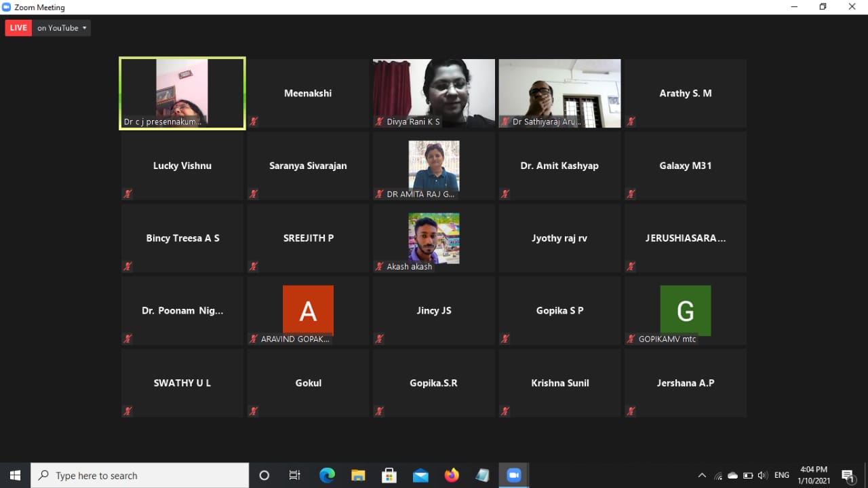Click the Task View icon in the taskbar
This screenshot has width=868, height=488.
click(x=295, y=476)
